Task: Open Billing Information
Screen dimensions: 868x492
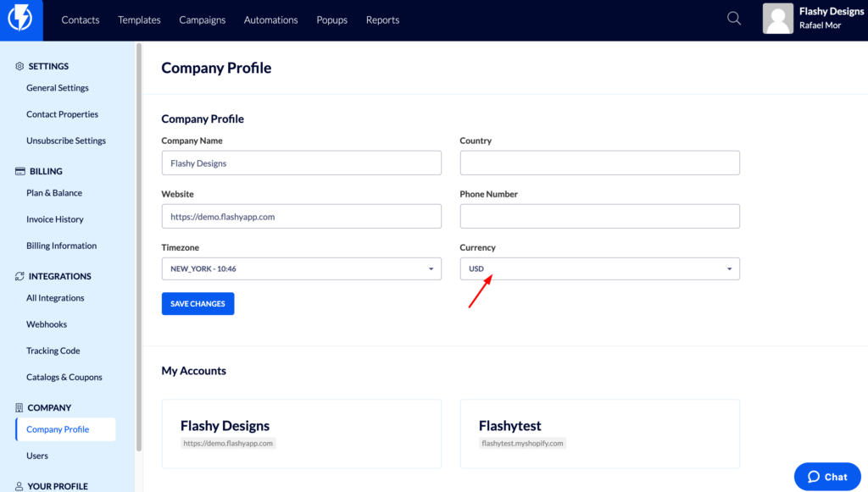Action: click(61, 246)
